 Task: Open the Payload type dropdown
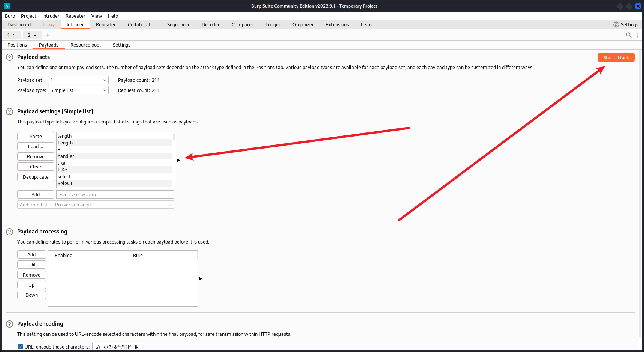(78, 90)
